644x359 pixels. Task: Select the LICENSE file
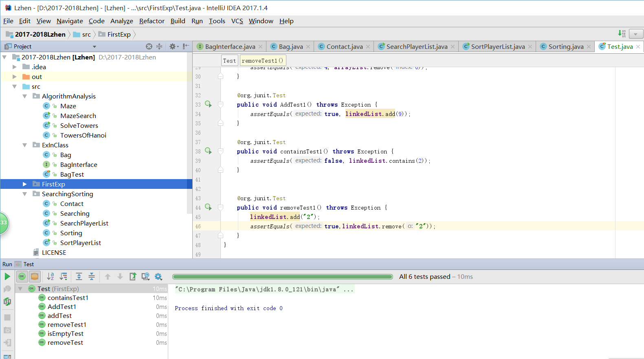click(x=54, y=252)
